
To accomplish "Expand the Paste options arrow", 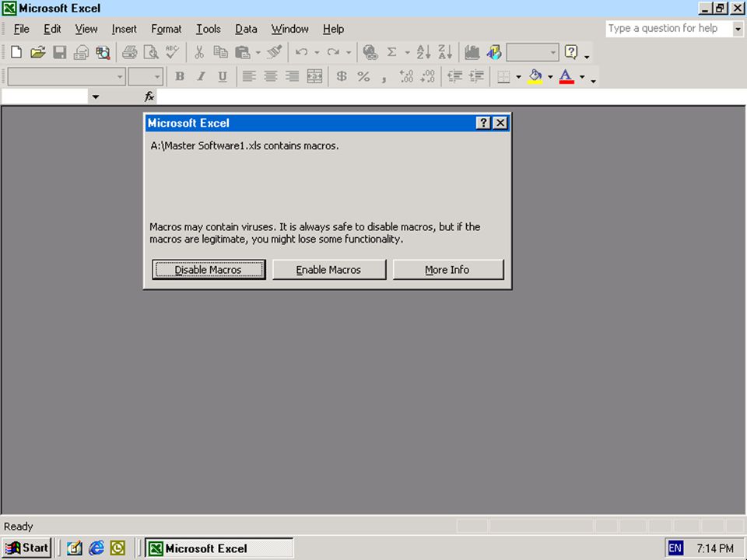I will tap(258, 52).
